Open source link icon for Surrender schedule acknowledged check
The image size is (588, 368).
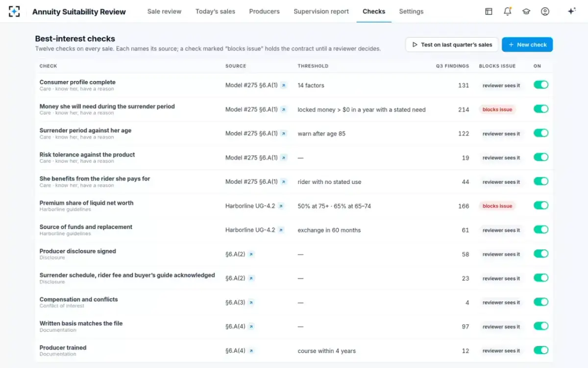pyautogui.click(x=251, y=278)
